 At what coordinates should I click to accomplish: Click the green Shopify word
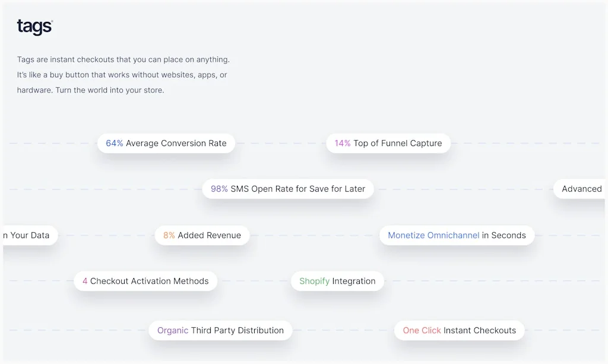coord(314,281)
